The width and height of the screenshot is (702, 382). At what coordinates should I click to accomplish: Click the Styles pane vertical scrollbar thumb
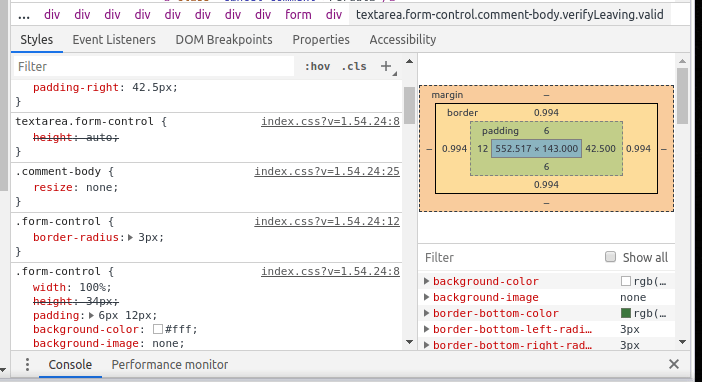[x=409, y=105]
